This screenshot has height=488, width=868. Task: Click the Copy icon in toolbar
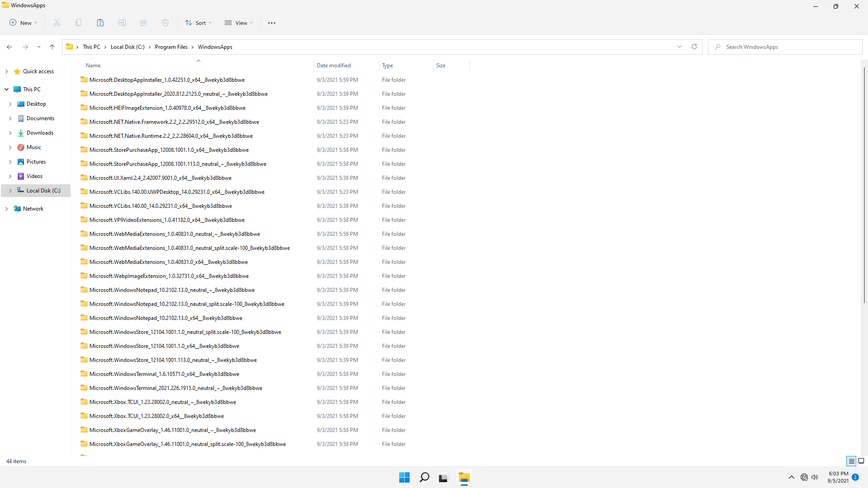coord(79,23)
